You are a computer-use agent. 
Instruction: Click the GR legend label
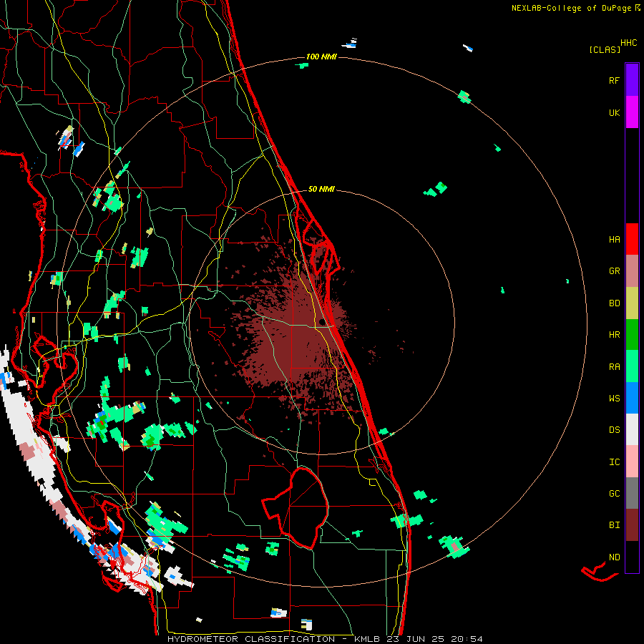(615, 271)
